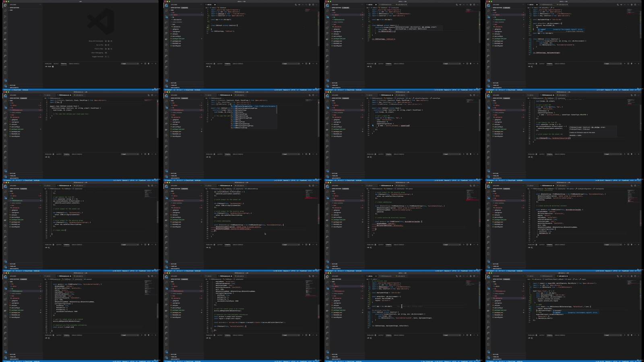This screenshot has height=362, width=644.
Task: Open the first thumbnail in the second row
Action: pos(80,136)
